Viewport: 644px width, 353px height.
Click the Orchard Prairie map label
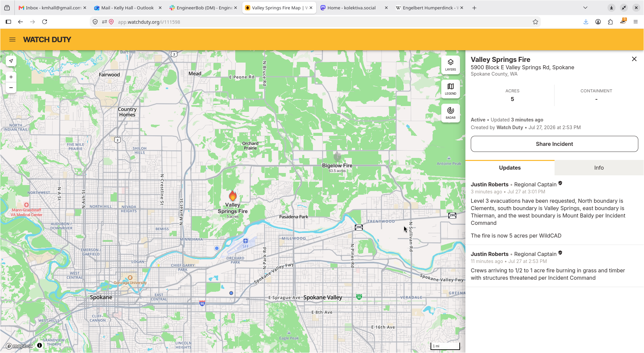point(250,146)
